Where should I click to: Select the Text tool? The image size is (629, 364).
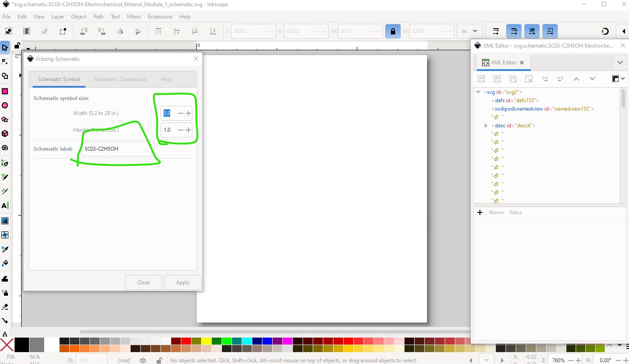[5, 206]
